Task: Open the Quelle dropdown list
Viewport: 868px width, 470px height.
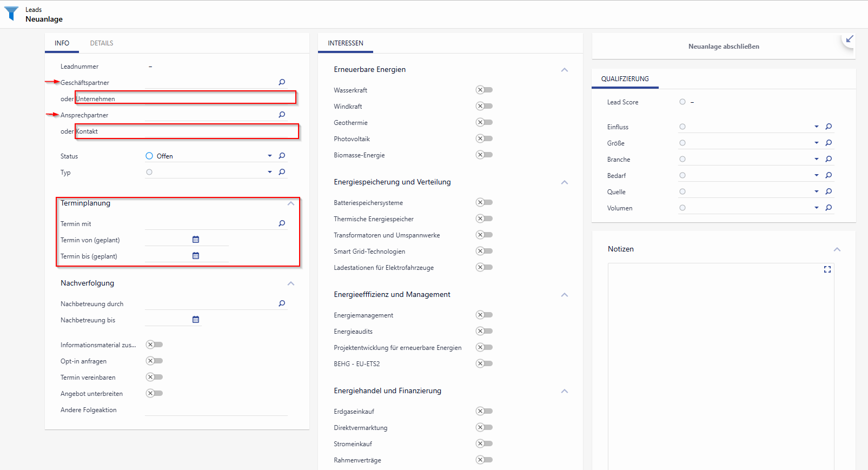Action: pyautogui.click(x=816, y=191)
